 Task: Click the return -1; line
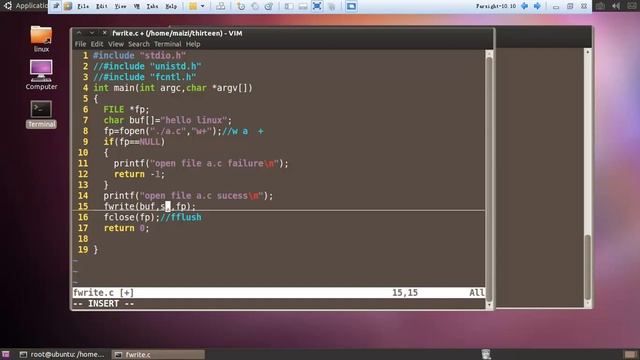point(139,174)
